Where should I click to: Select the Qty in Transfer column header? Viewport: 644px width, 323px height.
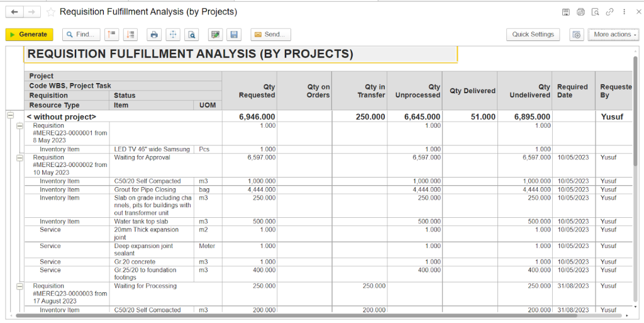click(359, 91)
